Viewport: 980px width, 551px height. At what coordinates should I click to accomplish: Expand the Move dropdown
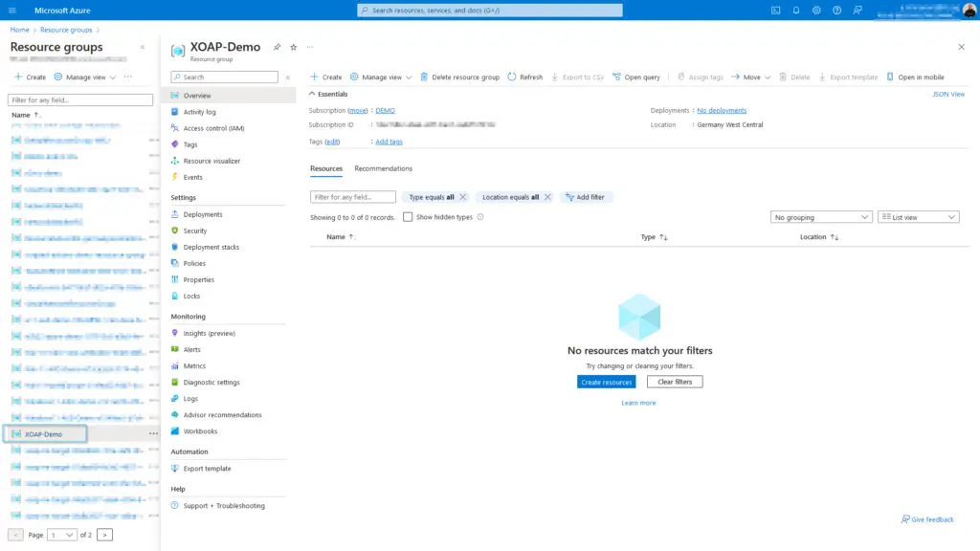(x=750, y=77)
